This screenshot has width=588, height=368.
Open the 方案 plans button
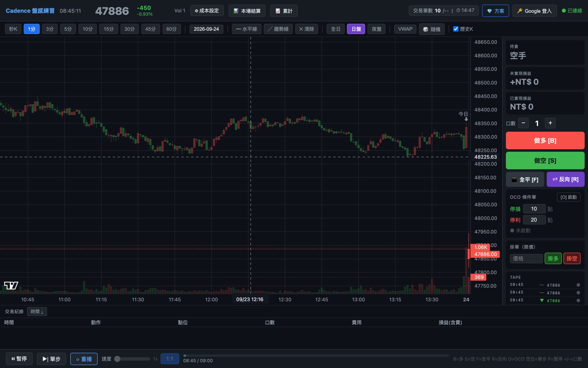click(x=495, y=11)
